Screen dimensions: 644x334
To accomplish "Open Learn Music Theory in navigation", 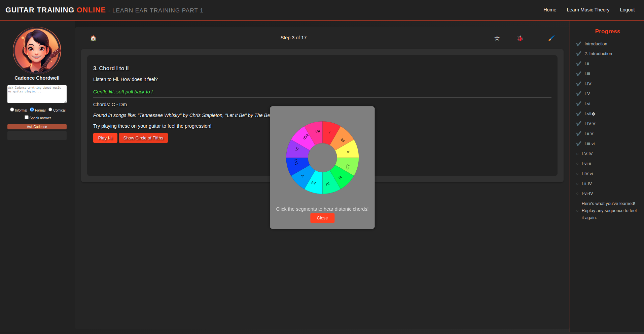I will [588, 10].
